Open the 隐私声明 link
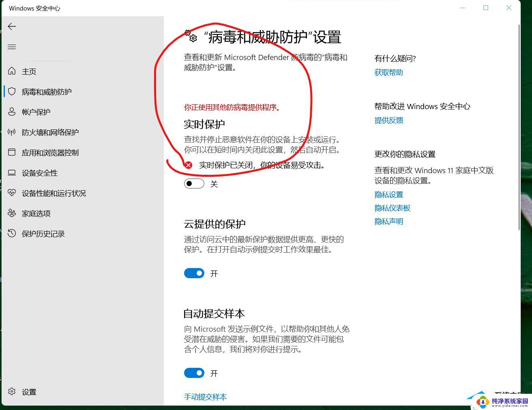The height and width of the screenshot is (410, 532). coord(389,221)
